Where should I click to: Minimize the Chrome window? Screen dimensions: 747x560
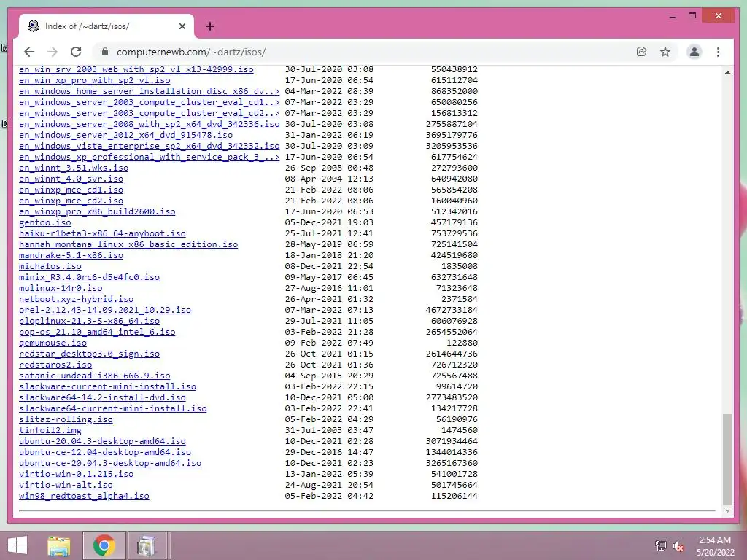(x=672, y=17)
